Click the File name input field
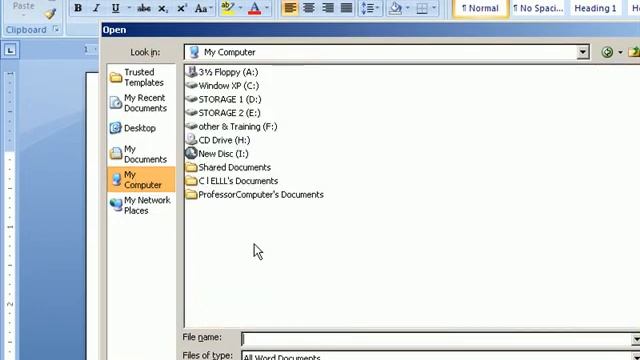 (x=437, y=339)
